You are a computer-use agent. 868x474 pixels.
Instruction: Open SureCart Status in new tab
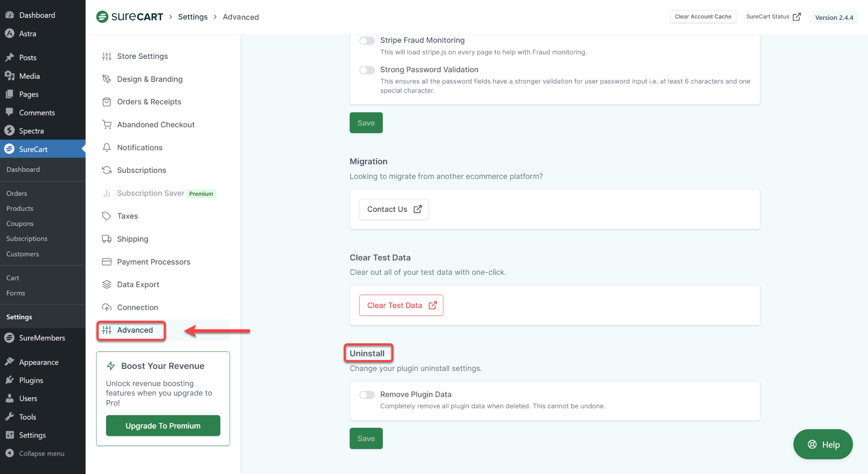click(773, 17)
